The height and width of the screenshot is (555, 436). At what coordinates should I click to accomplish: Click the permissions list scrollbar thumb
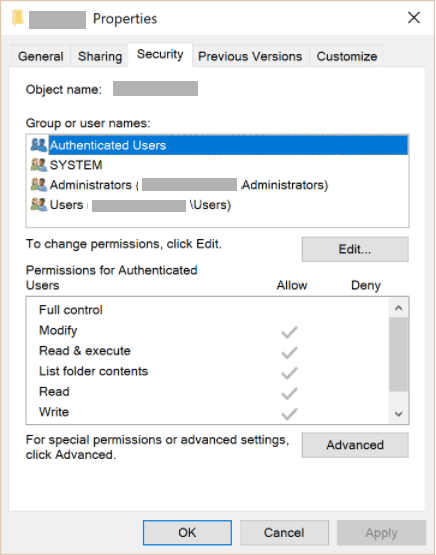point(398,354)
